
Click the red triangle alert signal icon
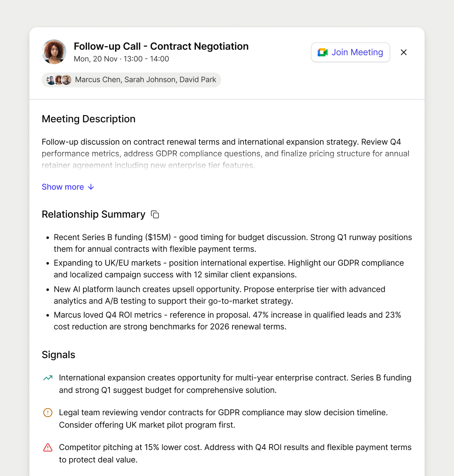(x=48, y=447)
